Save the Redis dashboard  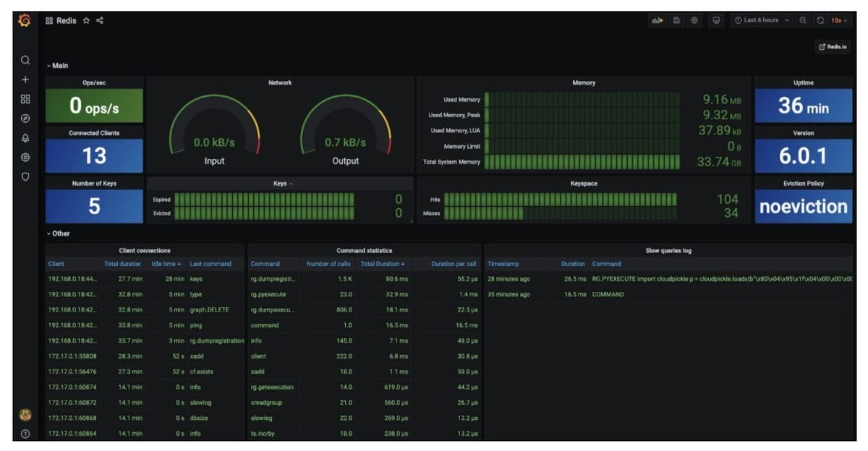point(675,21)
